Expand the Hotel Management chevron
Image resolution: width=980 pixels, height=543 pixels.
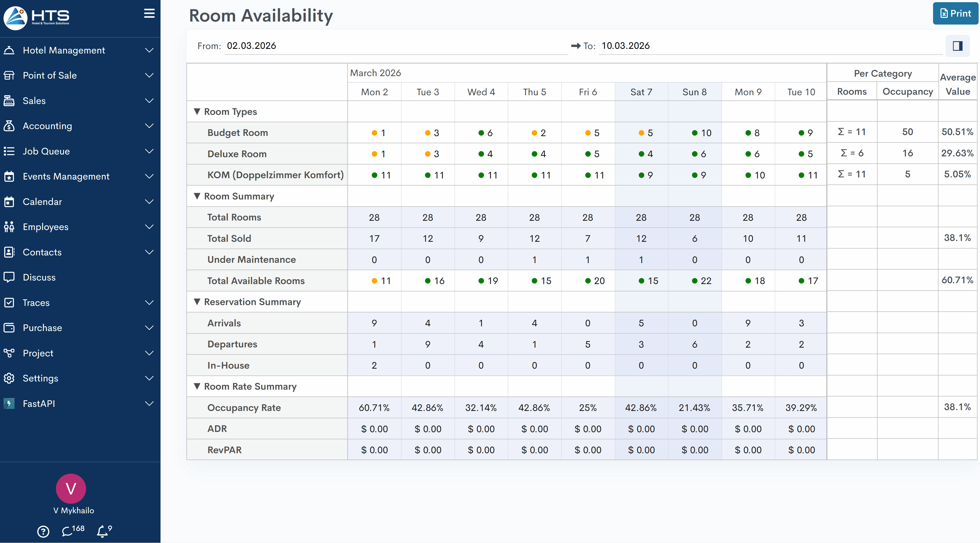(x=150, y=50)
